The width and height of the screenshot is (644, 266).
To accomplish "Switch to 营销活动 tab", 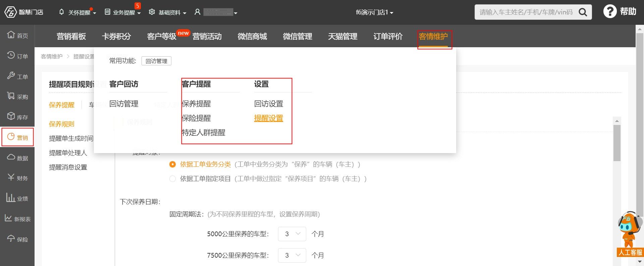I will (207, 36).
